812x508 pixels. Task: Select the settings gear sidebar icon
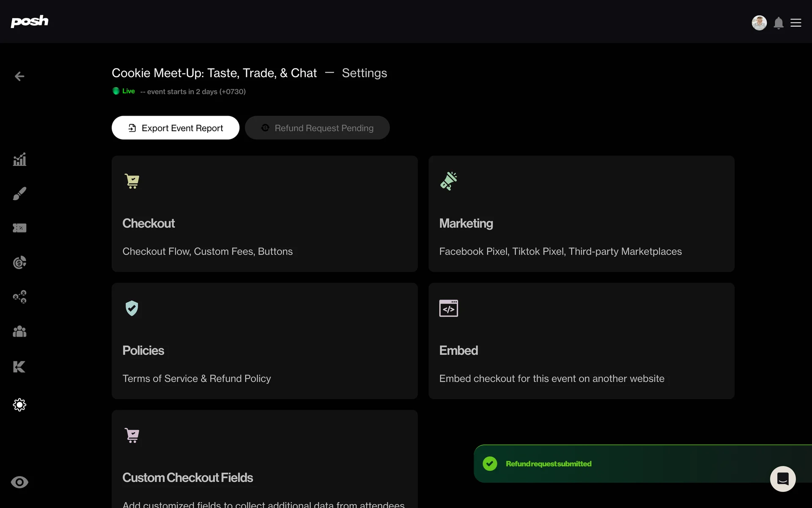point(19,405)
